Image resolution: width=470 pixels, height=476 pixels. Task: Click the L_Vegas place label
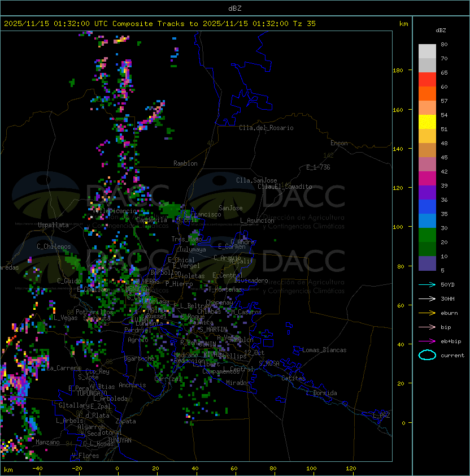(66, 318)
